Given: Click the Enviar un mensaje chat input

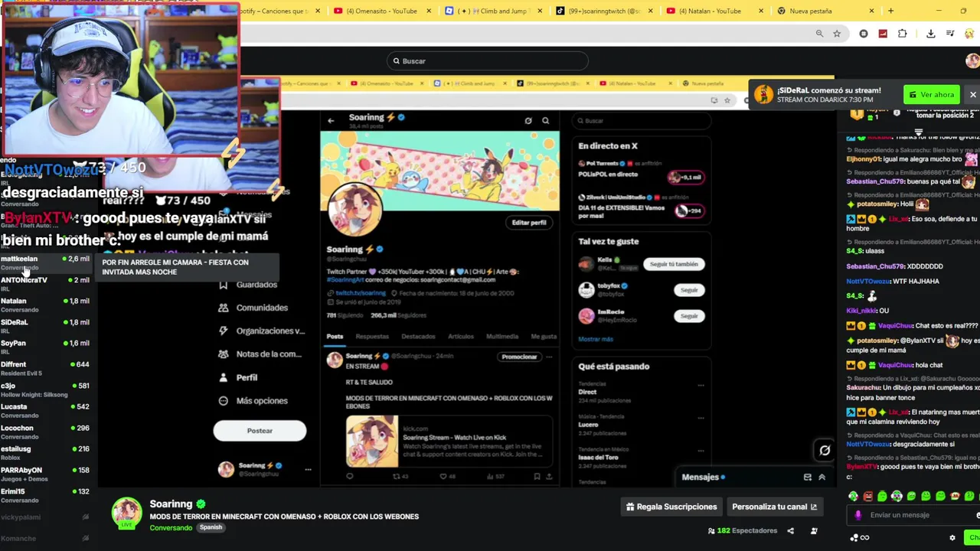Looking at the screenshot, I should pos(911,515).
